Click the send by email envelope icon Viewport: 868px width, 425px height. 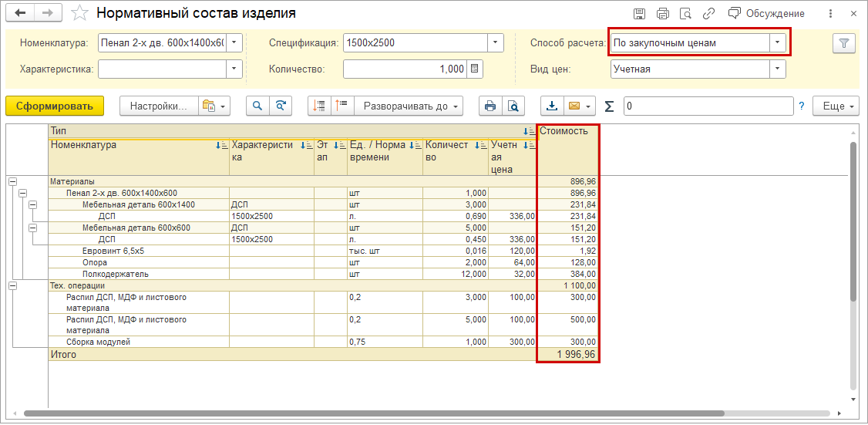pyautogui.click(x=574, y=106)
